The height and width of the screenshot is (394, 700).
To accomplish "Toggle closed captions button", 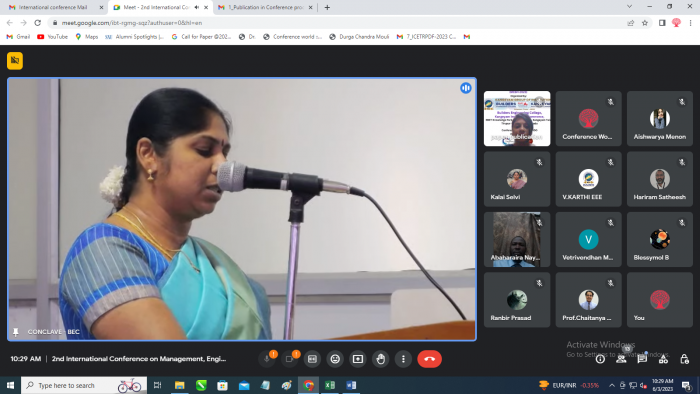I will (312, 359).
